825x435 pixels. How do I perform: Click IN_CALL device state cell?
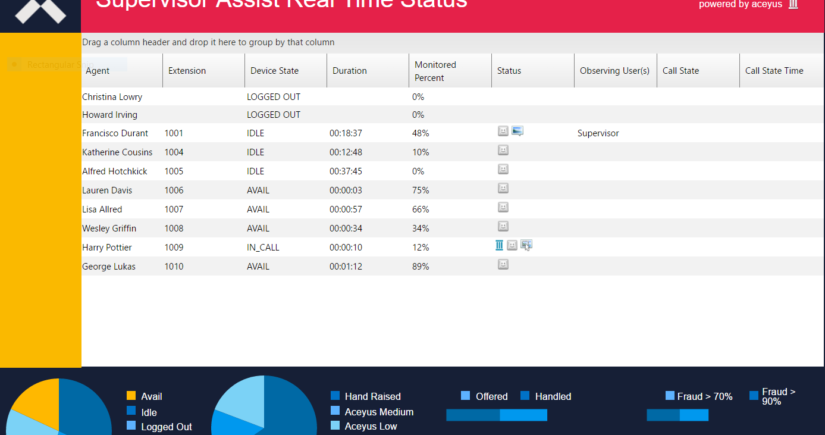(x=263, y=247)
